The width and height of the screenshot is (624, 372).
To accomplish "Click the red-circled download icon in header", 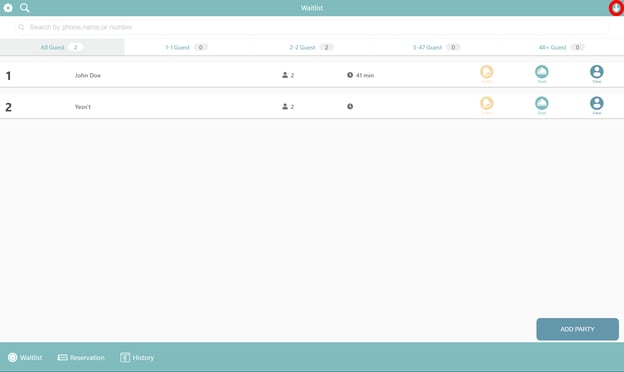I will [x=616, y=8].
